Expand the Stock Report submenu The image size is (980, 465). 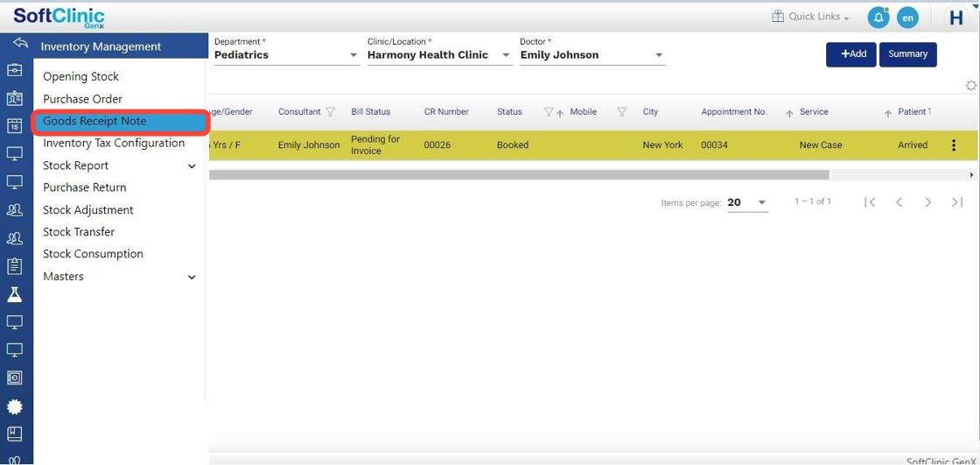tap(192, 166)
